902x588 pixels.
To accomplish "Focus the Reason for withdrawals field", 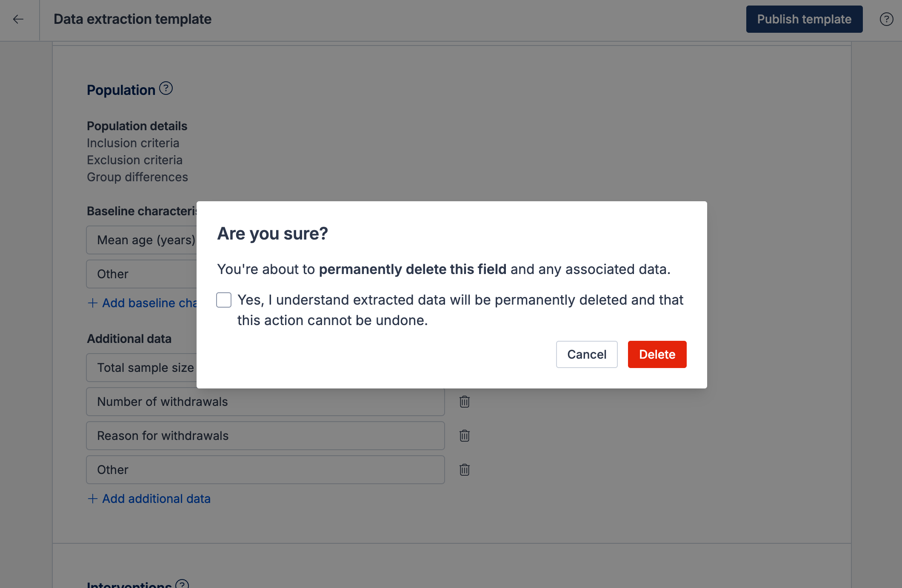I will click(265, 436).
